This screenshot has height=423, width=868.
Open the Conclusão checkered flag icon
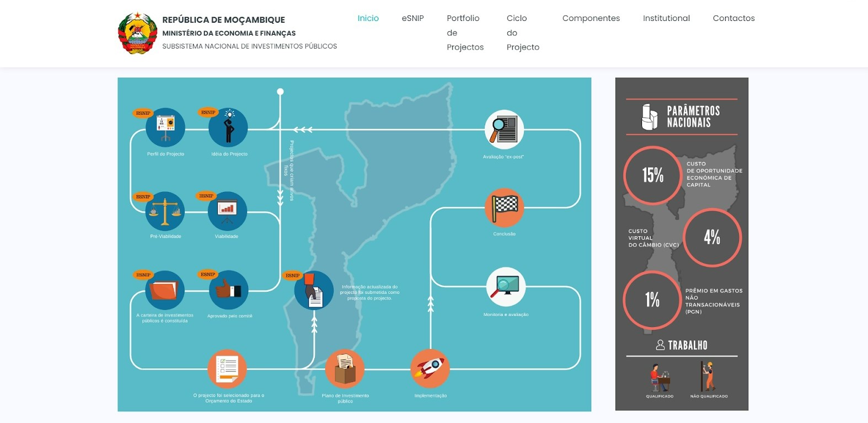(x=504, y=208)
